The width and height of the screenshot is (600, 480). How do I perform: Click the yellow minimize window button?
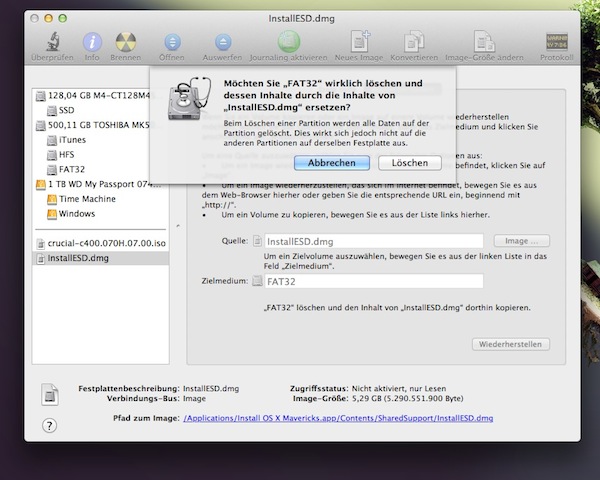[49, 18]
